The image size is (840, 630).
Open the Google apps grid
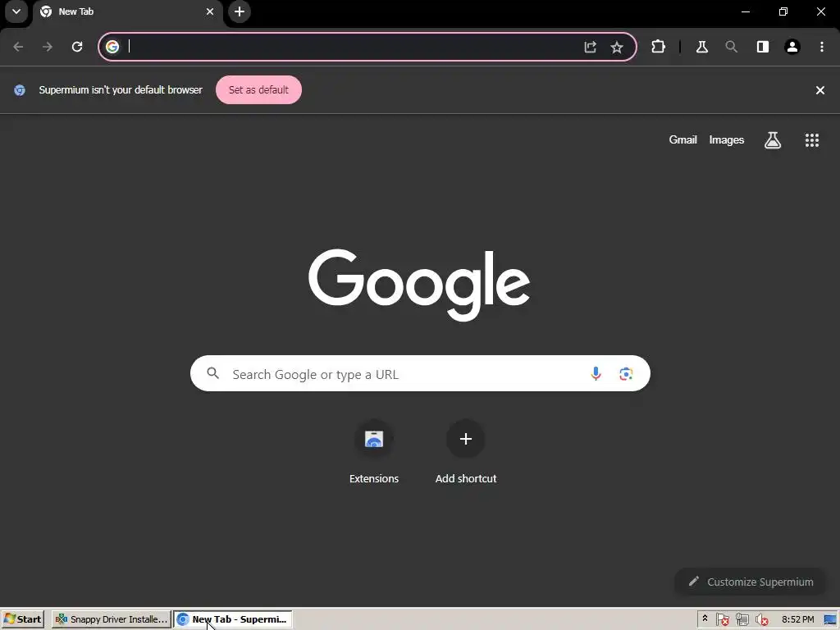811,140
